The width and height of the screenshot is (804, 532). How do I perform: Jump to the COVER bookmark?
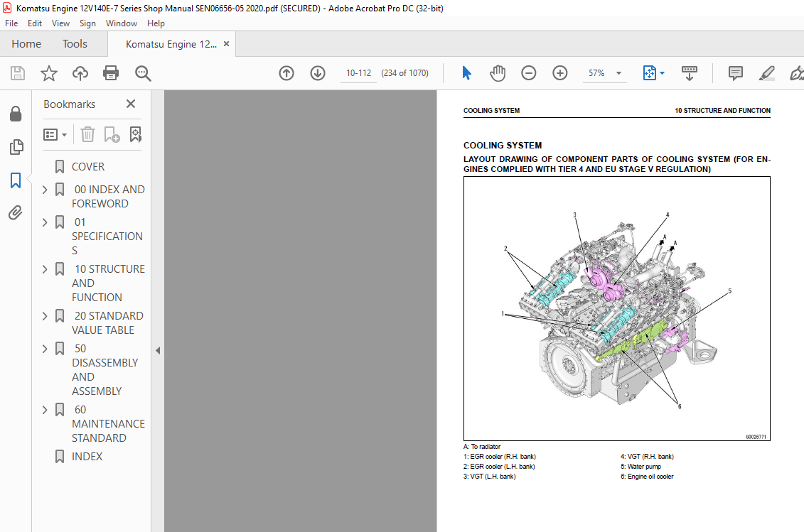[88, 167]
